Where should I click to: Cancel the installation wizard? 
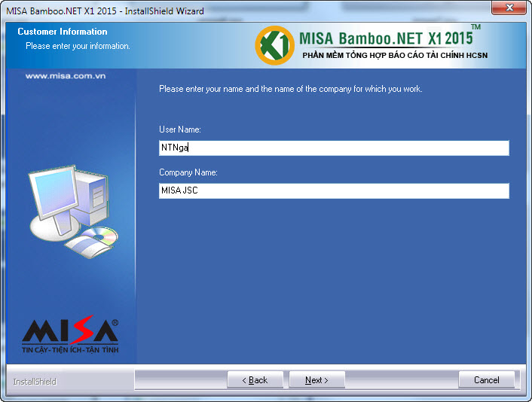coord(487,380)
